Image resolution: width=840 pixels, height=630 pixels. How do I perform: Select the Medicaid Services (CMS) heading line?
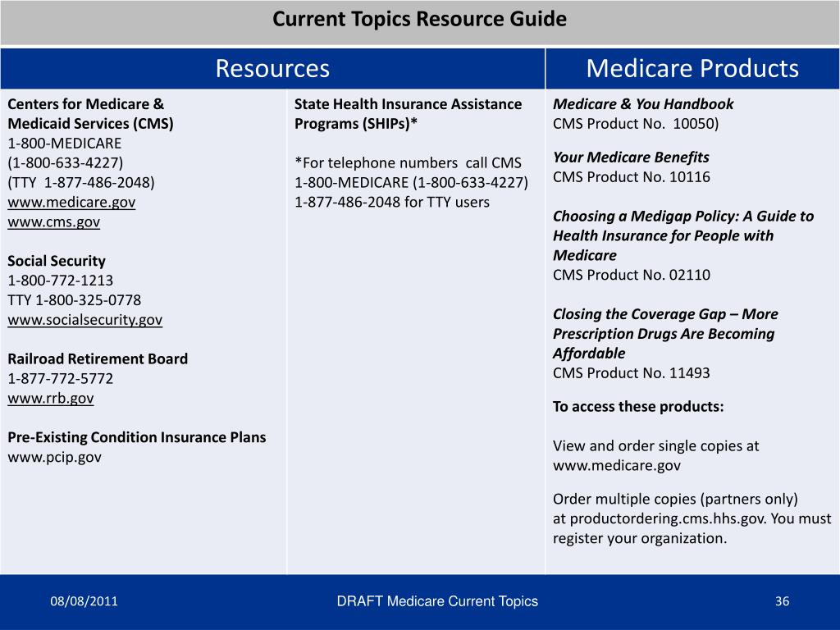pos(90,124)
